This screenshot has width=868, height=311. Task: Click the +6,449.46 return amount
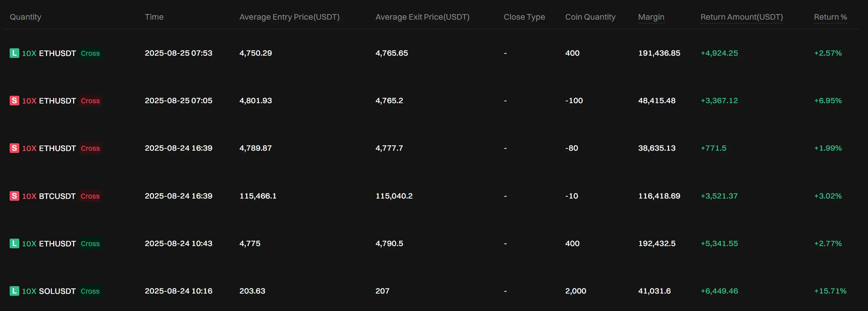point(719,291)
